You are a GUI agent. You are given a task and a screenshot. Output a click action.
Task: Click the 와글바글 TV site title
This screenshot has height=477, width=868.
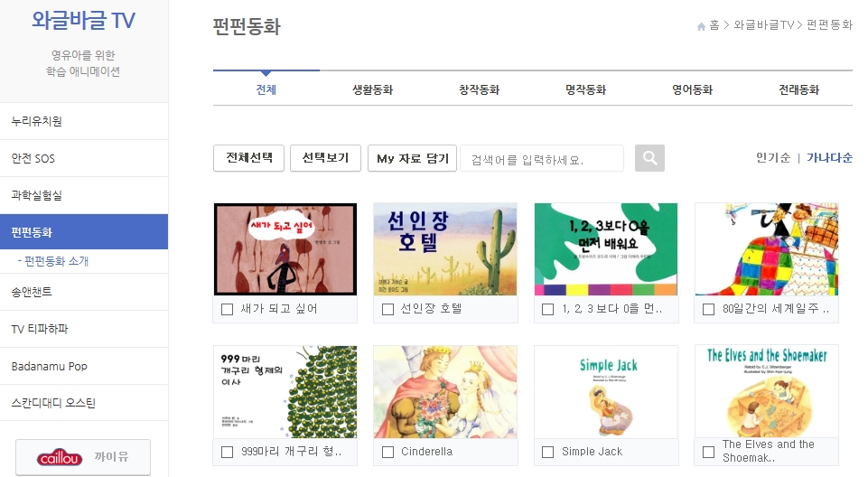[x=83, y=21]
